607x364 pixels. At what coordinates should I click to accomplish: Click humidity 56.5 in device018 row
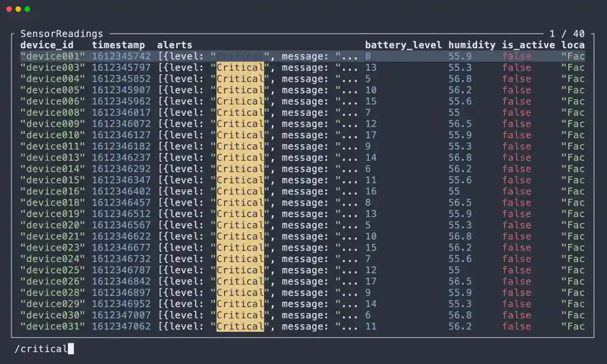(x=460, y=202)
